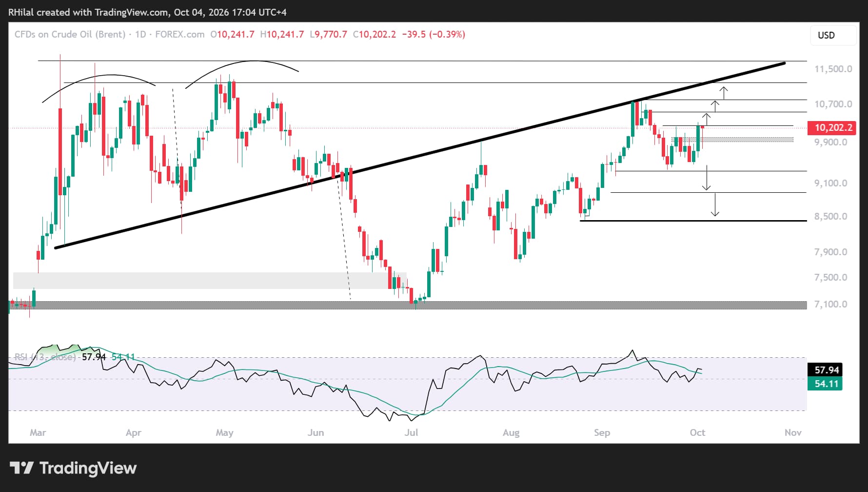Click the chart title CFDs on Crude Oil (Brent)
Image resolution: width=868 pixels, height=492 pixels.
70,35
